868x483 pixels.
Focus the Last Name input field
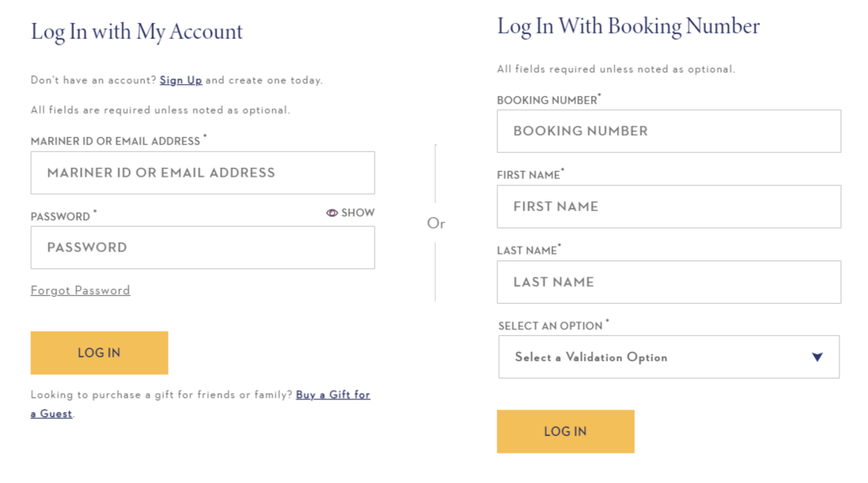(x=668, y=282)
